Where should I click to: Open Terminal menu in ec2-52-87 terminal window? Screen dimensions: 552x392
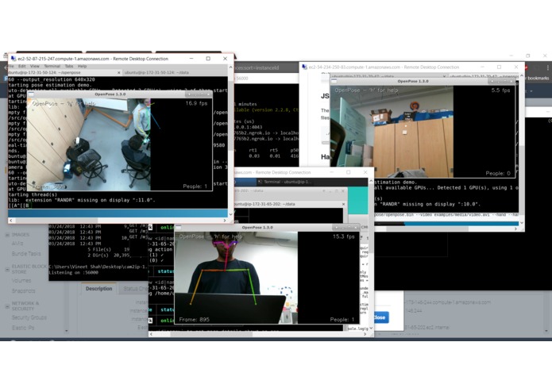(52, 66)
